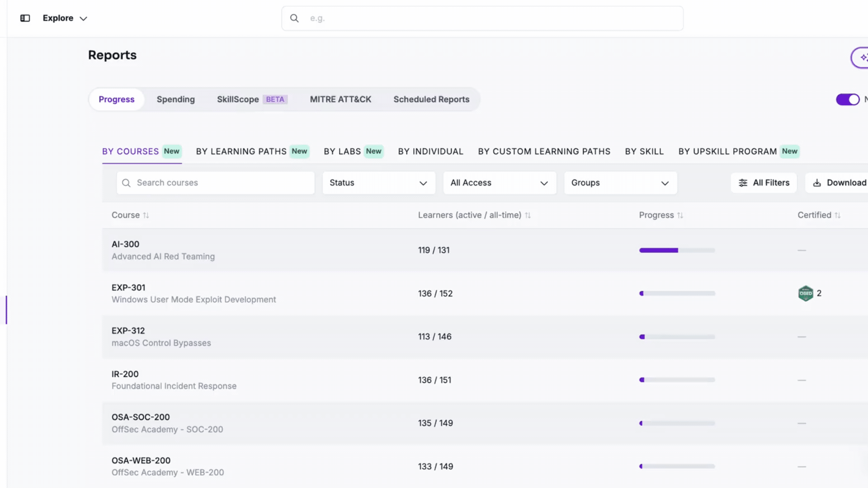Open the Groups dropdown
Image resolution: width=868 pixels, height=488 pixels.
[x=621, y=183]
